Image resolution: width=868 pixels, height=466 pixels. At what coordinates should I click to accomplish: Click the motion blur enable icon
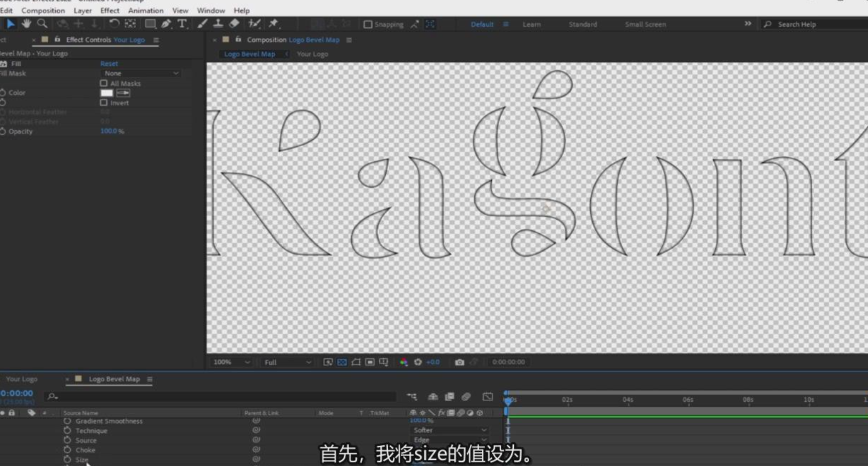[x=466, y=397]
